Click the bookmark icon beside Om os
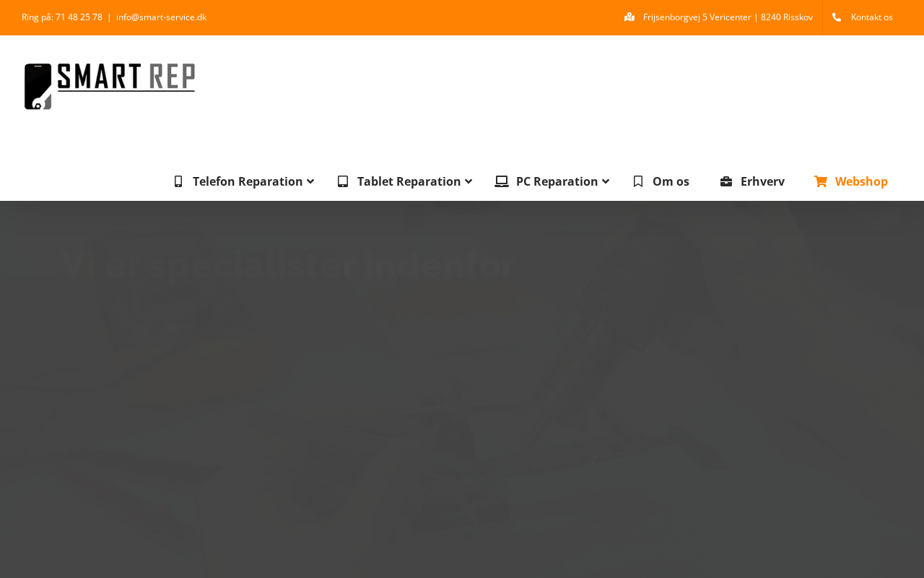The image size is (924, 578). (x=638, y=181)
